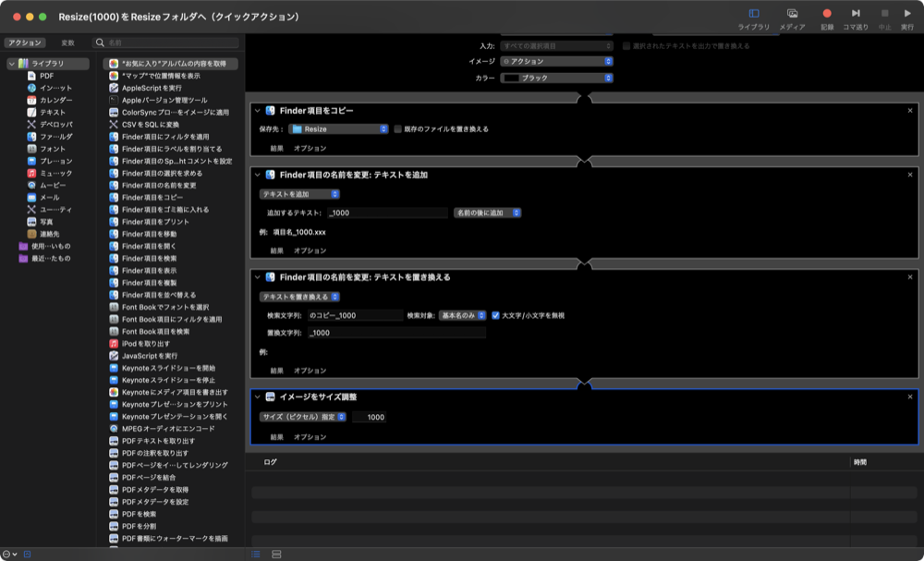Click 'Finder項目をコピー' list action icon

[114, 198]
